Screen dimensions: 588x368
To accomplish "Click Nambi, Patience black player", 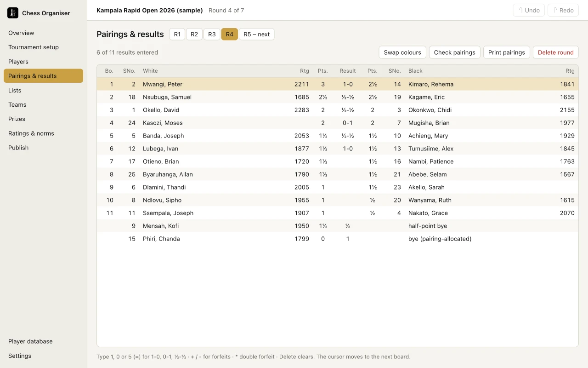I will 431,161.
